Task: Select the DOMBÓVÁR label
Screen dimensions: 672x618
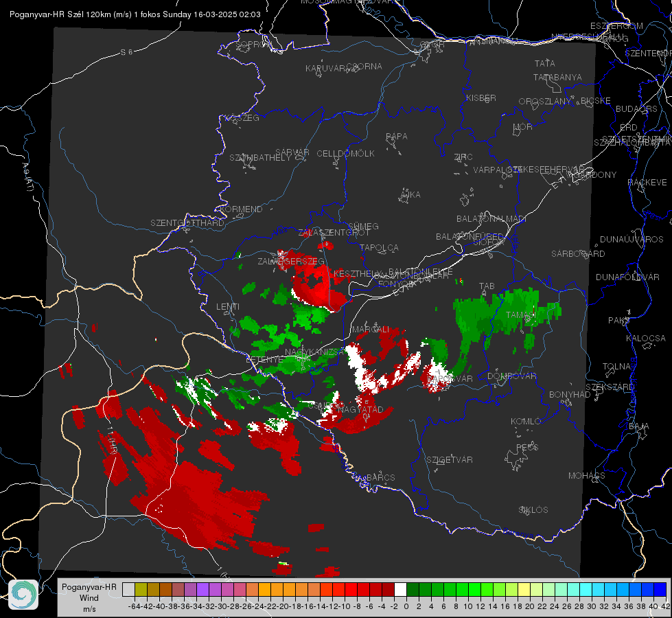Action: tap(511, 376)
